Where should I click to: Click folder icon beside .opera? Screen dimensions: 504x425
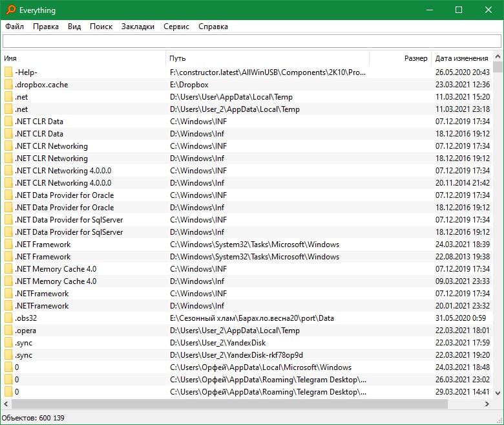[8, 331]
